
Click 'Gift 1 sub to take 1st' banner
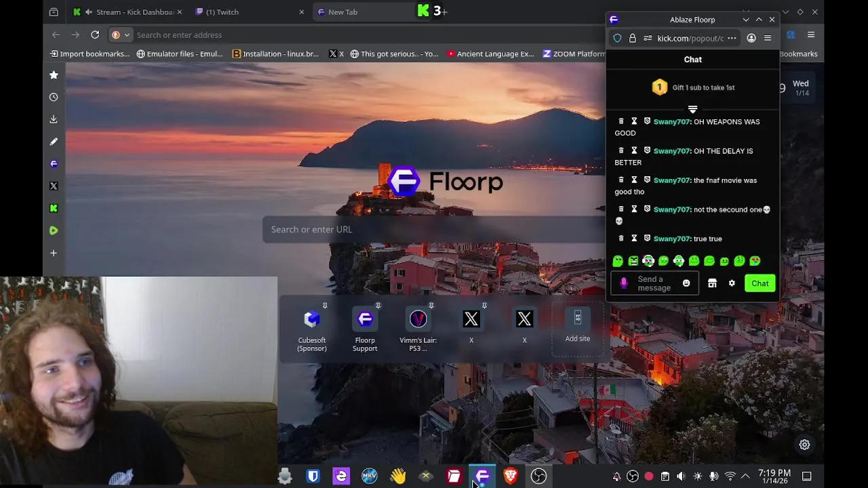tap(692, 87)
